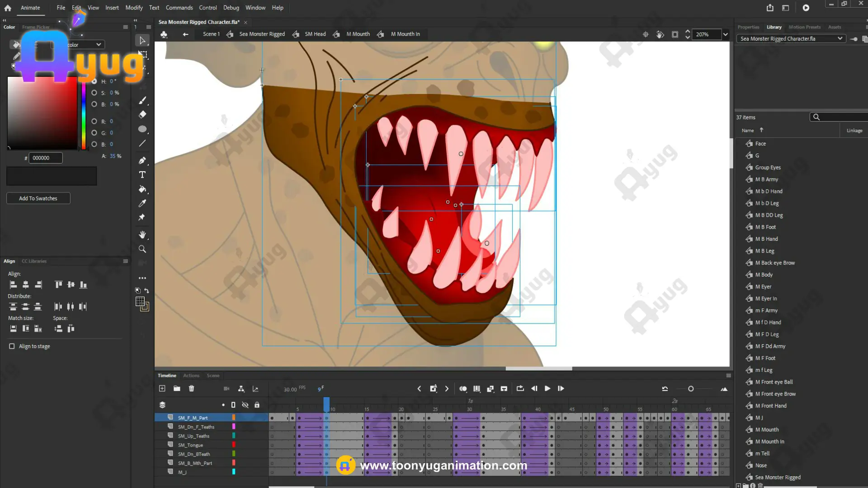Delete layer using trash icon in timeline
The image size is (868, 488).
click(191, 389)
